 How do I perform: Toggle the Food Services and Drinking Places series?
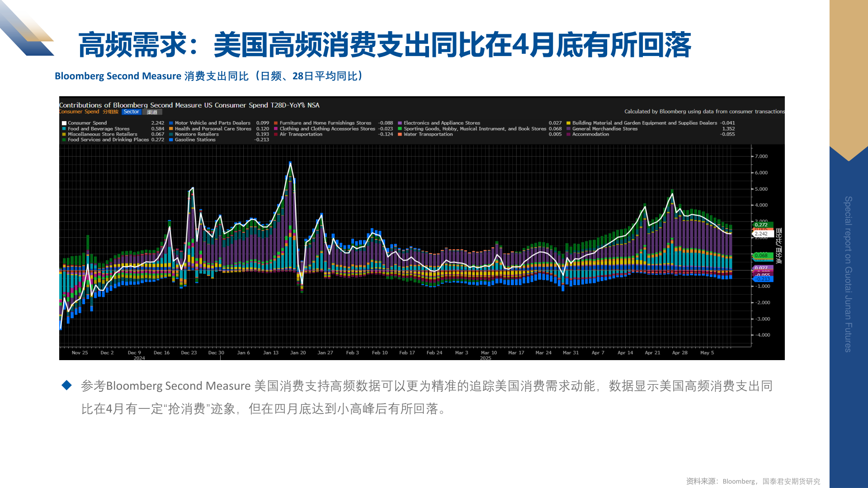[x=64, y=140]
